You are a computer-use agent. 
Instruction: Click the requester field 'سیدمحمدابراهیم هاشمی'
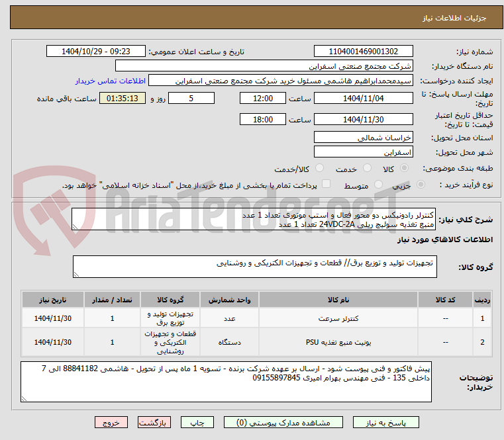[281, 81]
